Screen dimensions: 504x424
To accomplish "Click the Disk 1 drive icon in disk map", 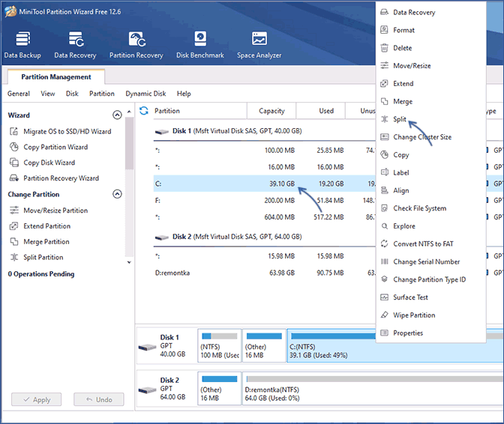I will [x=147, y=348].
